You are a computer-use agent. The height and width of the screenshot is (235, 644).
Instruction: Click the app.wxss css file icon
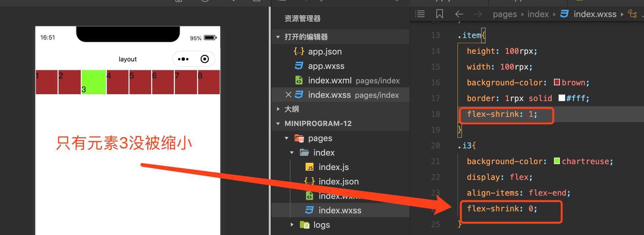pyautogui.click(x=299, y=66)
